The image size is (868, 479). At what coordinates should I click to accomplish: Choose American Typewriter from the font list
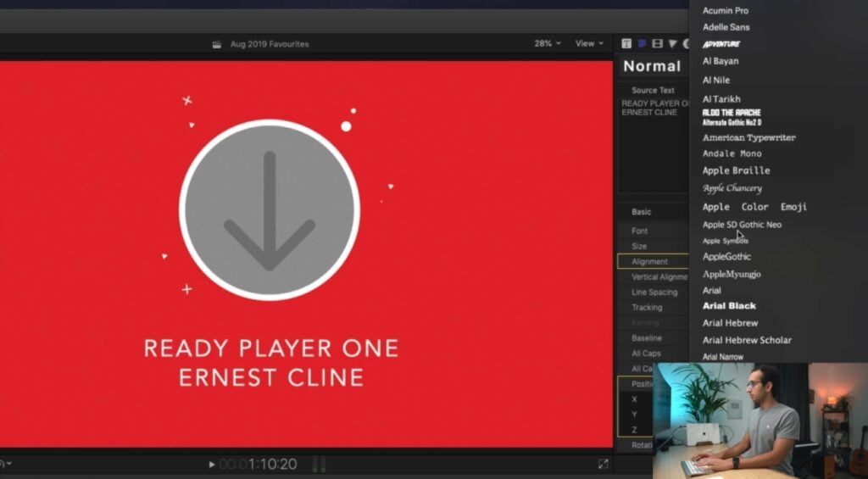pos(748,137)
